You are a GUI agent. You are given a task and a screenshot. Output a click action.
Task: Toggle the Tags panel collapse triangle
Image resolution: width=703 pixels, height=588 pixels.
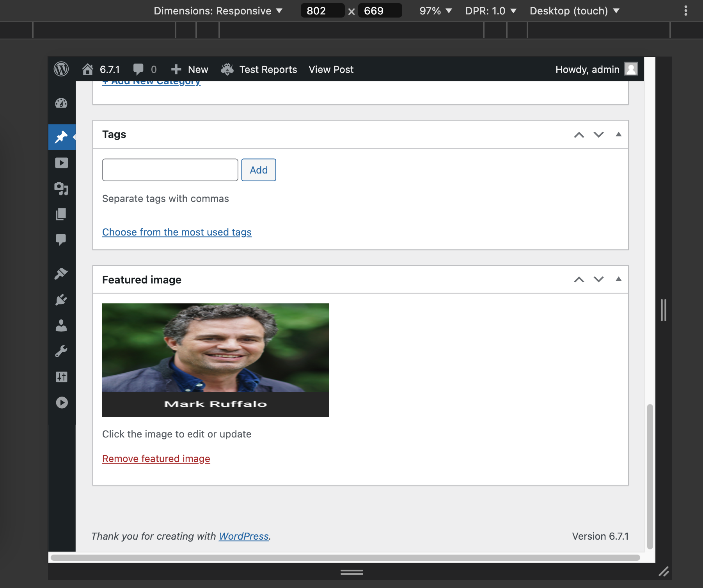click(x=618, y=135)
